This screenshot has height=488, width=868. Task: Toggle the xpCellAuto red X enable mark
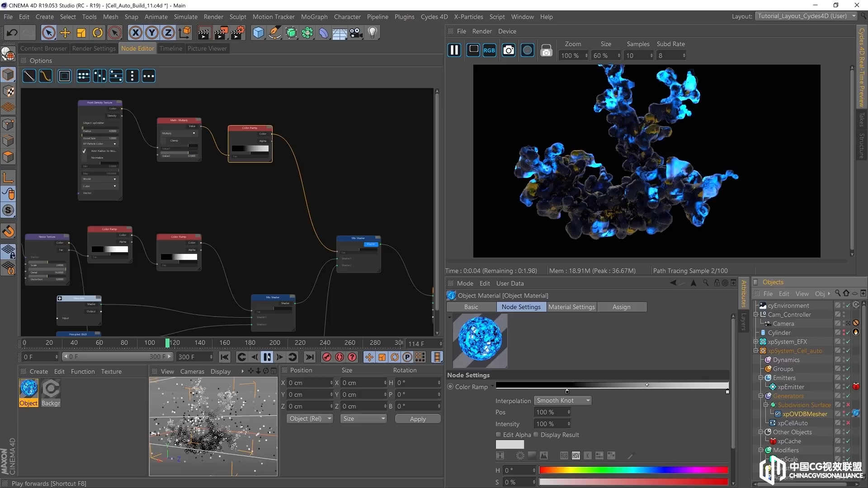(x=848, y=423)
